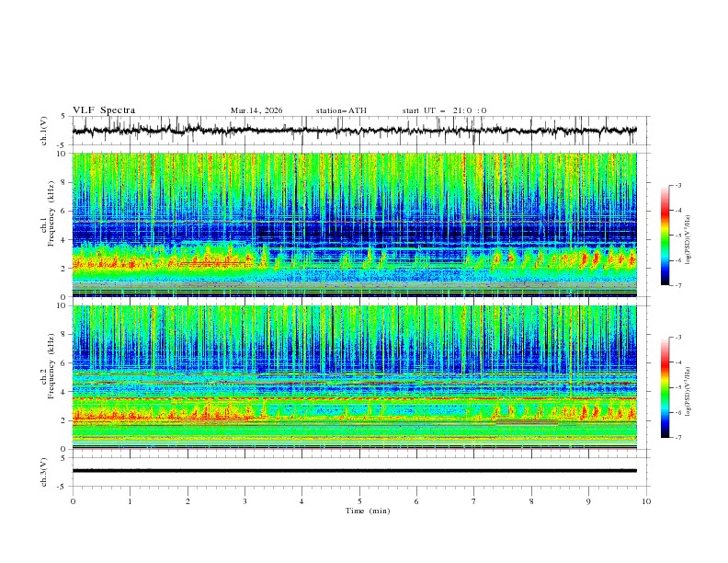Select the "start UT = 21:0 :0" text

(444, 110)
